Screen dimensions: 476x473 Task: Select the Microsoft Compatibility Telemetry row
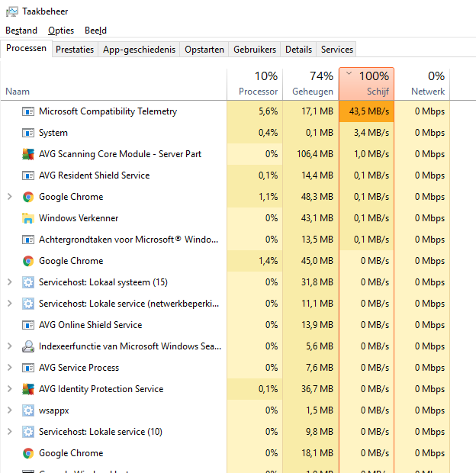225,111
